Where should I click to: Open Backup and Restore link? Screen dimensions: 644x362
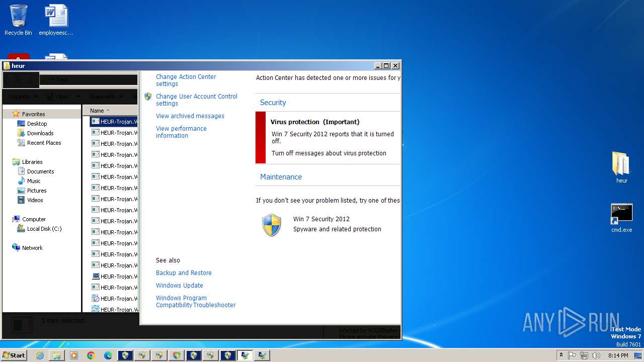coord(184,273)
